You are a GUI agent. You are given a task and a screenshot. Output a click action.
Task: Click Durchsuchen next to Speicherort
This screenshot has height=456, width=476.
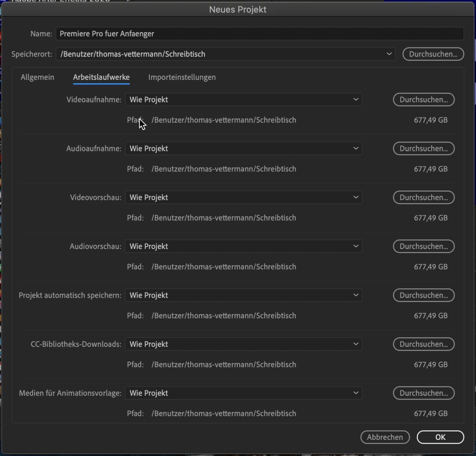point(433,54)
